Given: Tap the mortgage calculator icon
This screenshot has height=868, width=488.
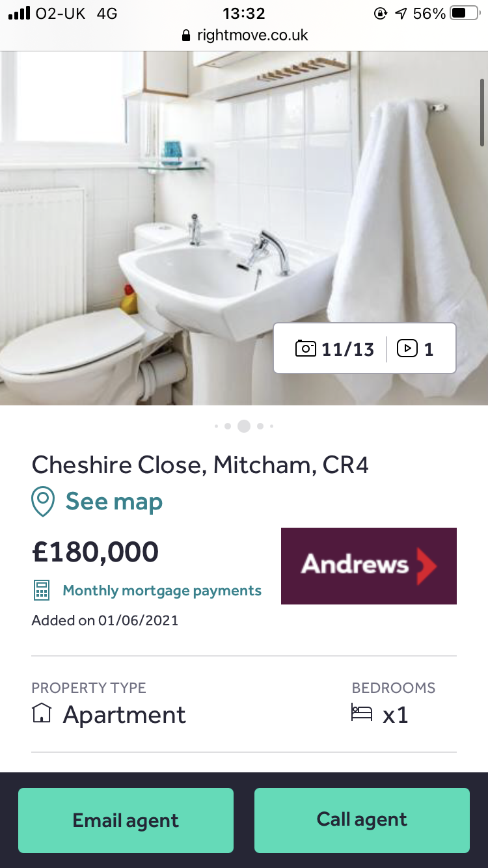Looking at the screenshot, I should pyautogui.click(x=42, y=591).
